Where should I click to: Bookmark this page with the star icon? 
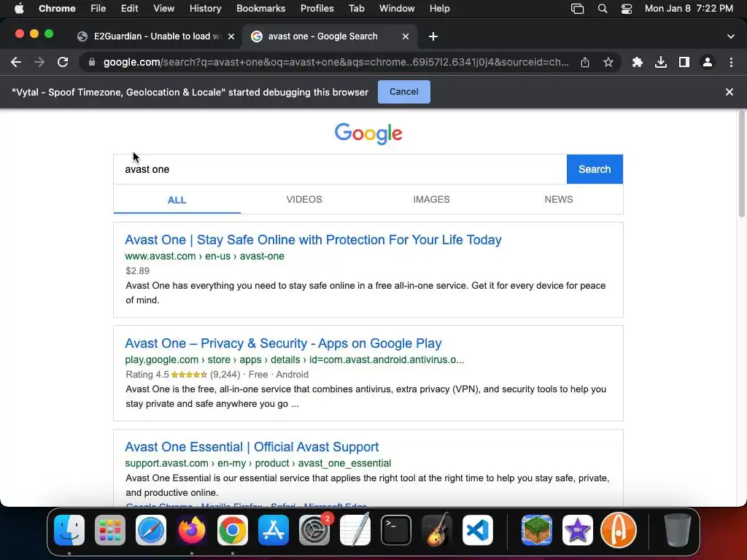608,62
